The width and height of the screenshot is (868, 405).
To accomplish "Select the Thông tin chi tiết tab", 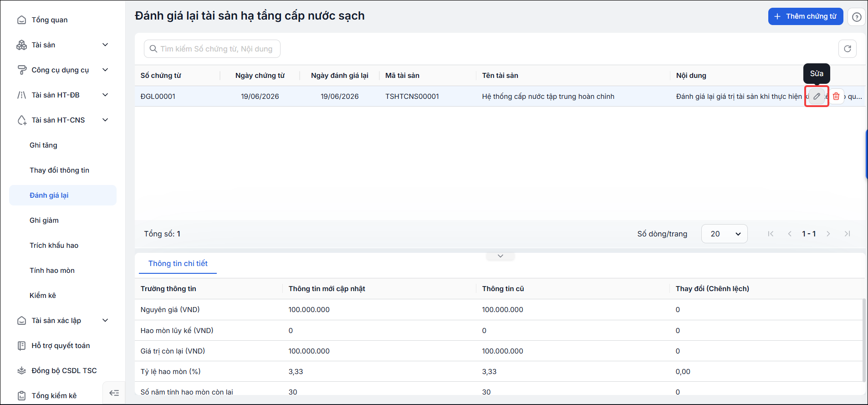I will [178, 264].
